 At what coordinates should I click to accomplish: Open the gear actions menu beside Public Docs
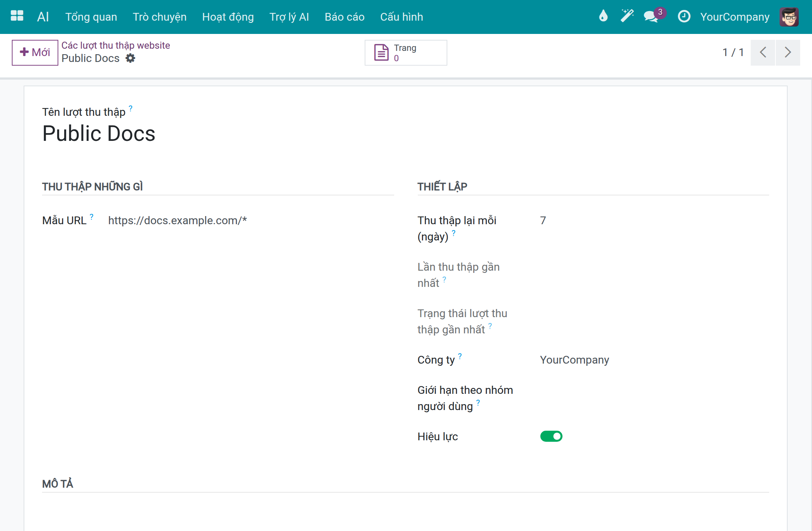tap(130, 58)
